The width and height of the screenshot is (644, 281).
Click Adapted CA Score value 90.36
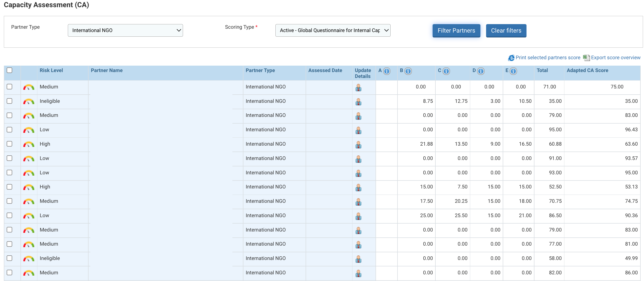(x=631, y=215)
